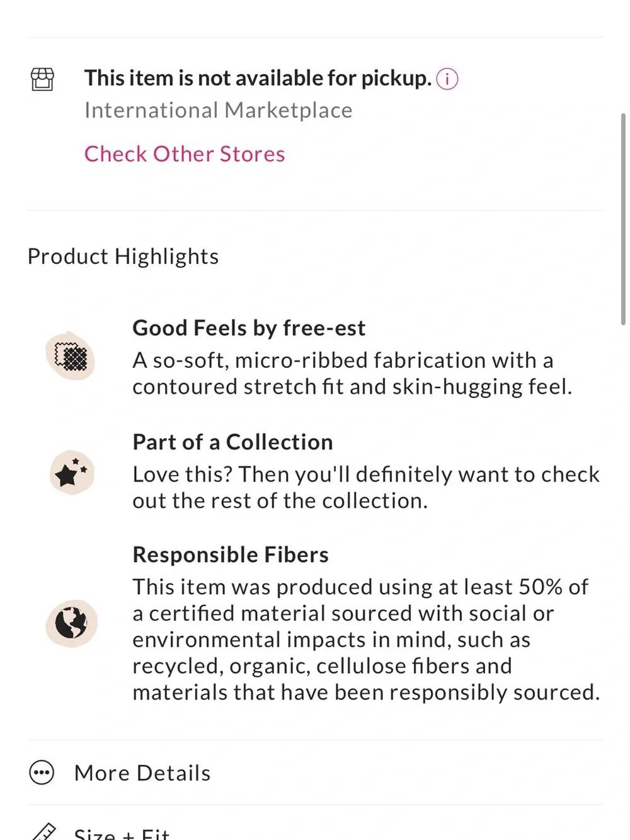Tap the International Marketplace store name

pyautogui.click(x=219, y=110)
